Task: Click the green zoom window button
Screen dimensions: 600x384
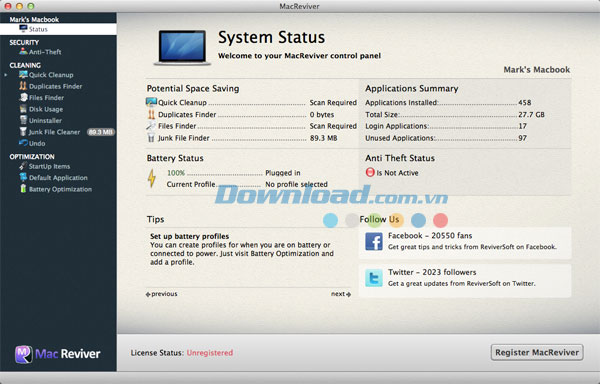Action: coord(31,6)
